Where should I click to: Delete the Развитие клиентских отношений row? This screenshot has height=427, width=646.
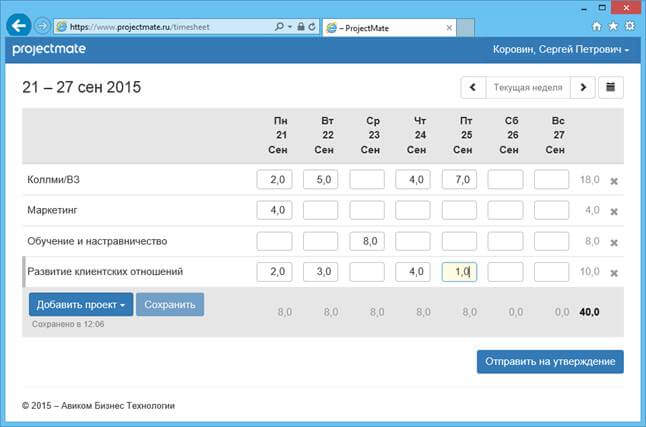pos(614,273)
